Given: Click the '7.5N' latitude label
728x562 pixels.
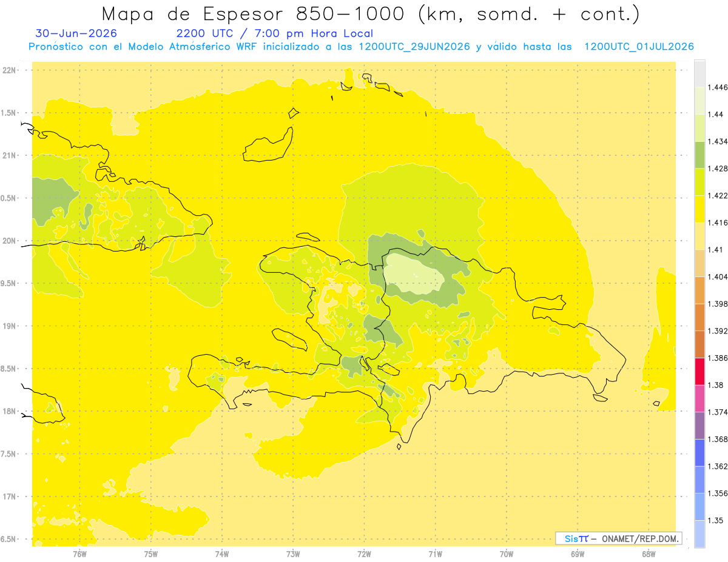Looking at the screenshot, I should [x=9, y=454].
